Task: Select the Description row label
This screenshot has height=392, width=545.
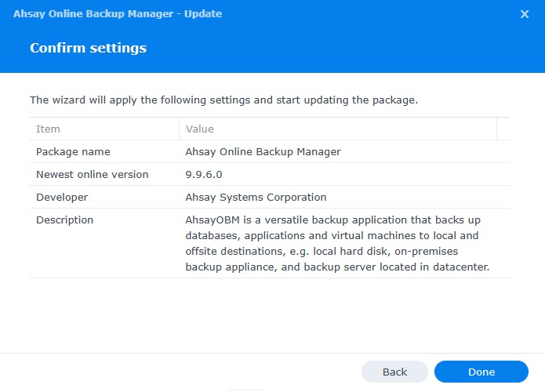Action: tap(64, 220)
